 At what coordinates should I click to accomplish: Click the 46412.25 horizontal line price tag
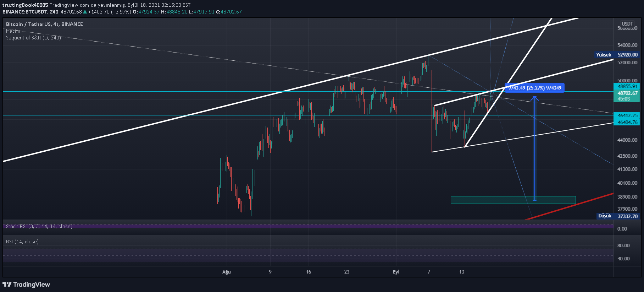pos(627,115)
